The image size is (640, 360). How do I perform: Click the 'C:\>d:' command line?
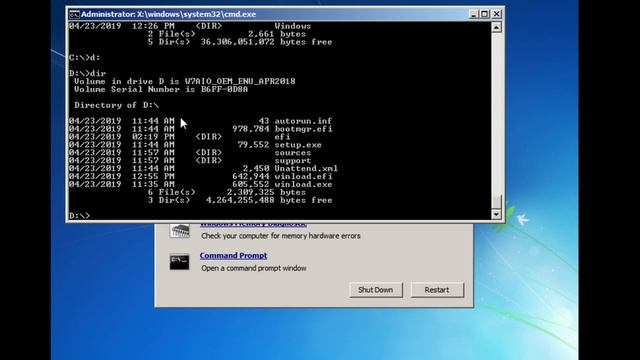coord(84,58)
